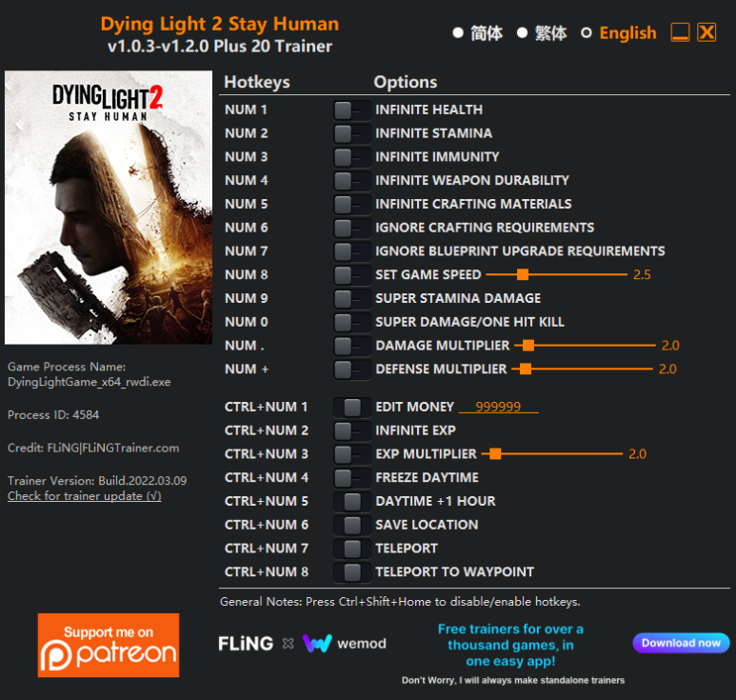This screenshot has width=736, height=700.
Task: Enable Infinite Stamina toggle
Action: (x=352, y=133)
